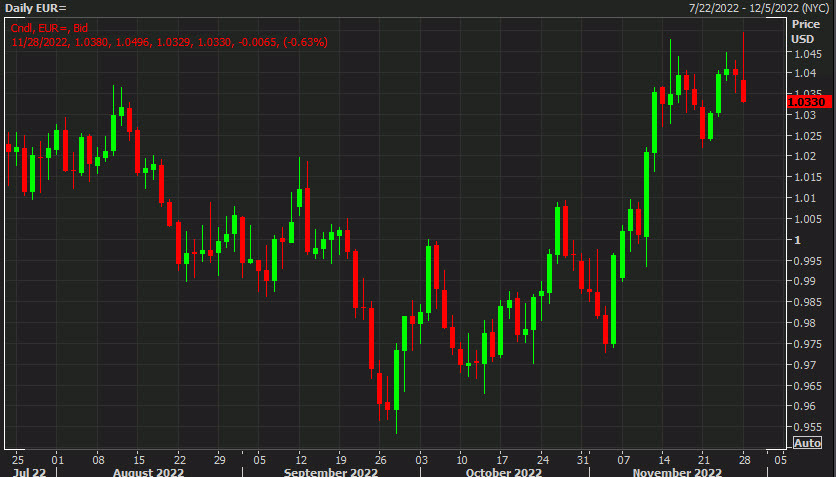836x477 pixels.
Task: Click the 1.025 price axis label
Action: [x=808, y=136]
